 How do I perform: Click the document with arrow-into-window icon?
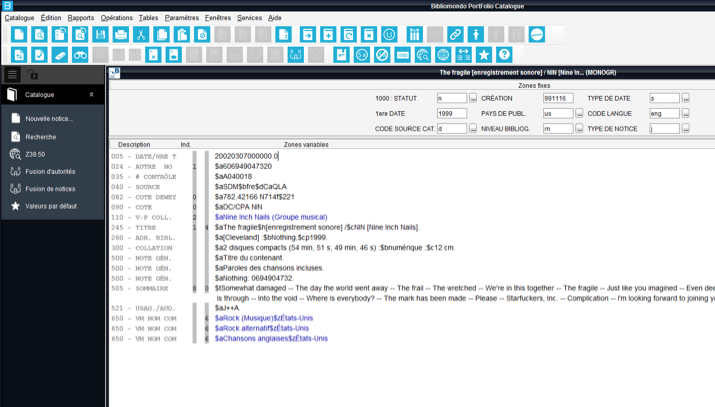tap(308, 34)
